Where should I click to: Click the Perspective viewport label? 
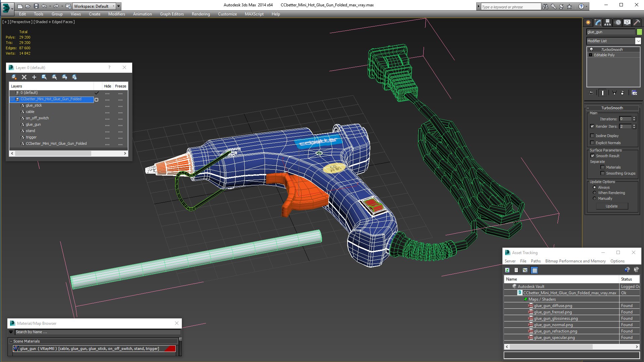[x=21, y=22]
